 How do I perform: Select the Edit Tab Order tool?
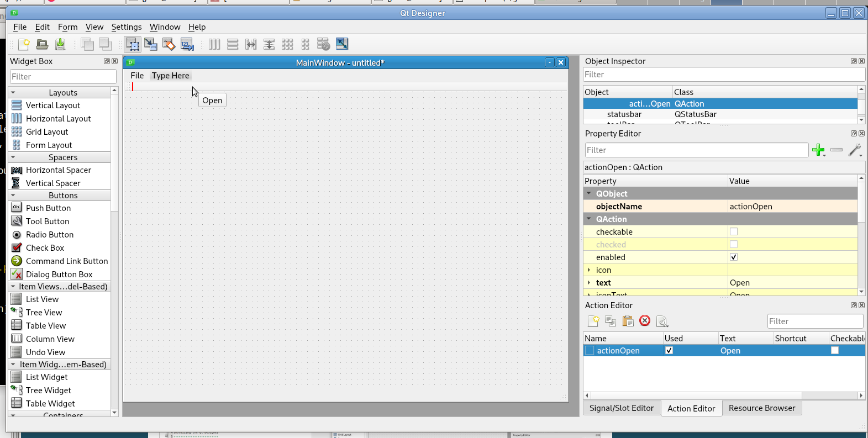pyautogui.click(x=187, y=44)
